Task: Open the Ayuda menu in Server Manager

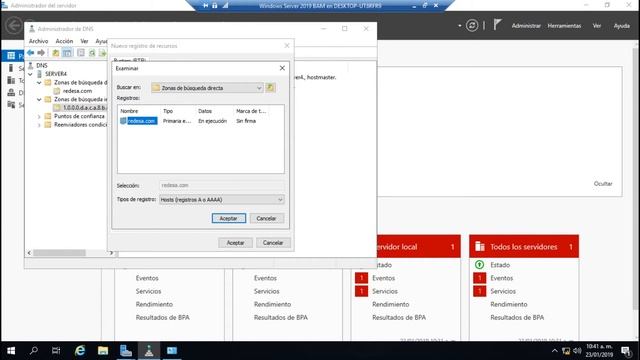Action: [621, 26]
